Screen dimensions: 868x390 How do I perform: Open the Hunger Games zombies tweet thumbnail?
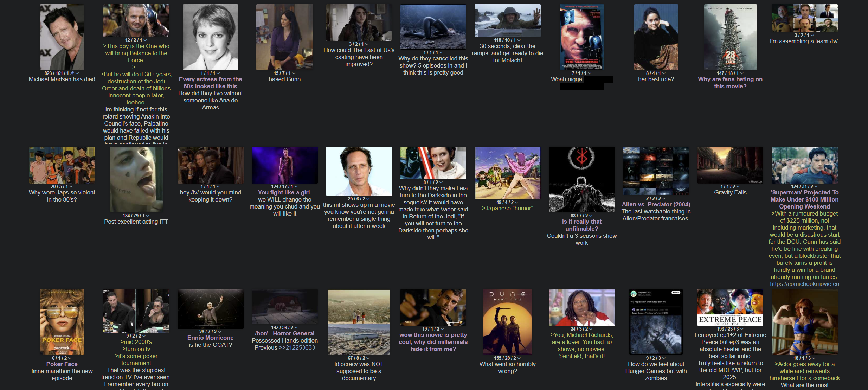[x=656, y=322]
